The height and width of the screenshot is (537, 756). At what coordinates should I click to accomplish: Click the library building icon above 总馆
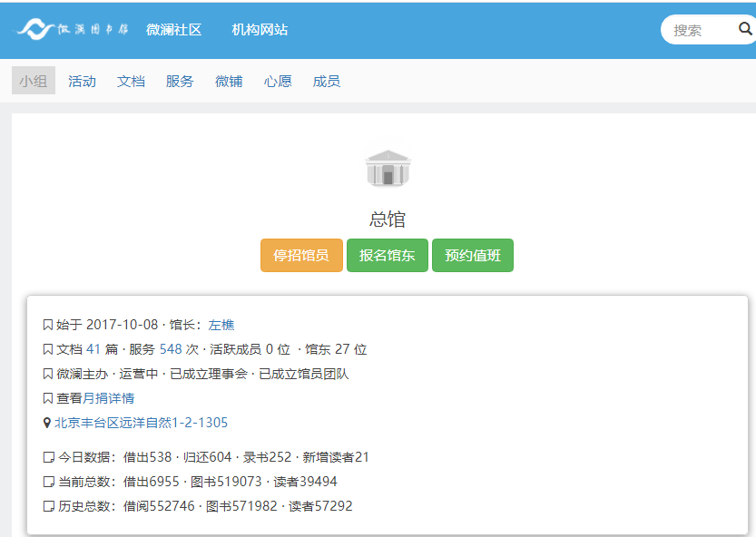tap(388, 169)
